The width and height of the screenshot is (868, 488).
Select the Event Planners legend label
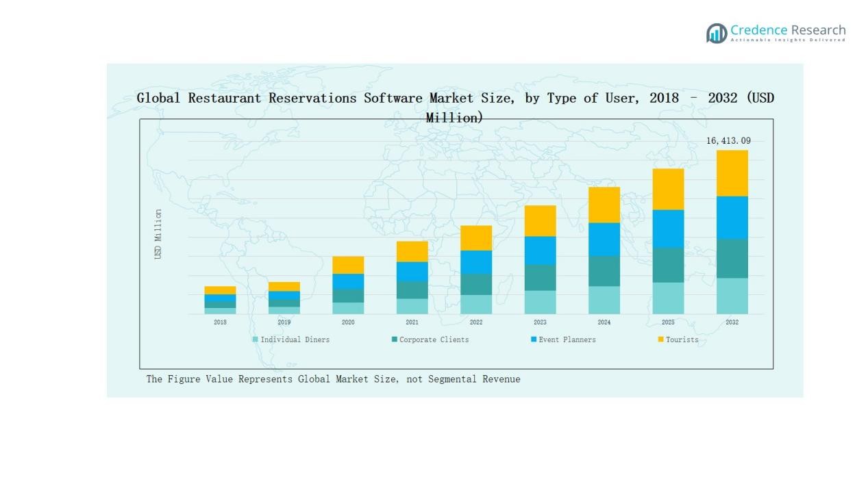click(567, 339)
